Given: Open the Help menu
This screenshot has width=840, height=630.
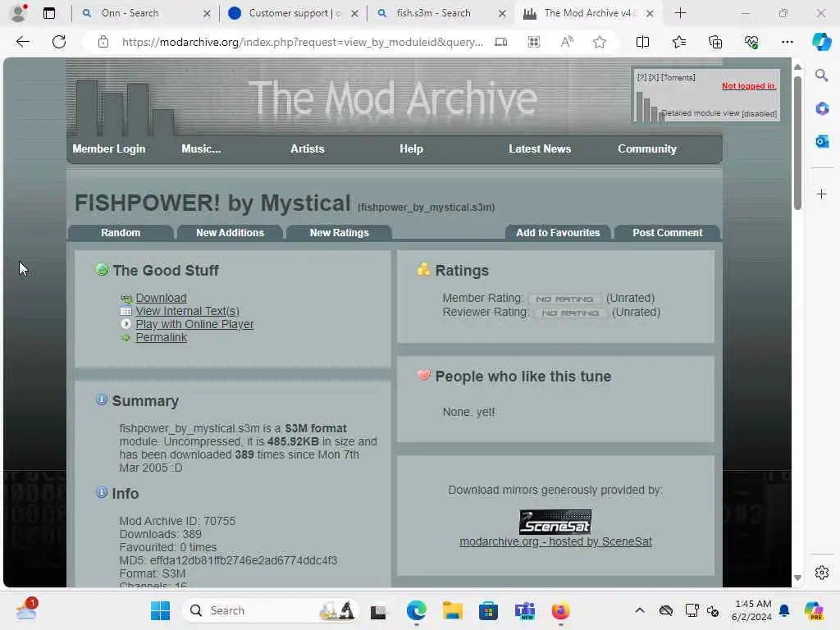Looking at the screenshot, I should (x=412, y=149).
